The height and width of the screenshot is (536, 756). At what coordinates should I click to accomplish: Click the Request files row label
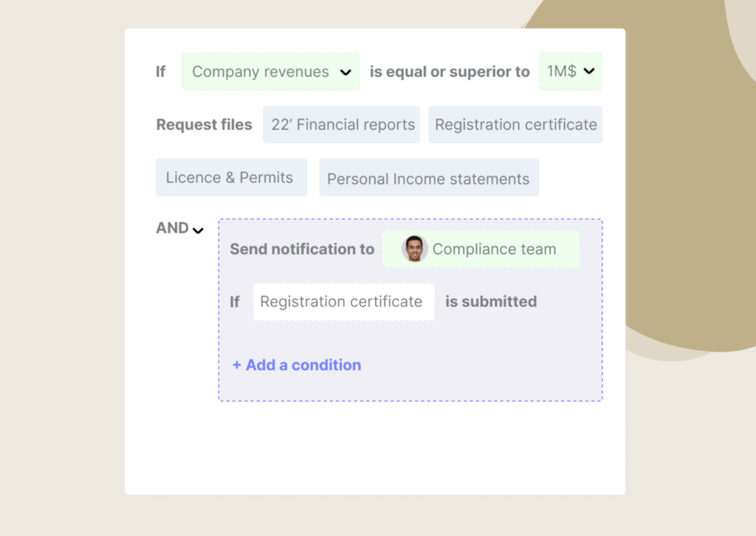[205, 124]
